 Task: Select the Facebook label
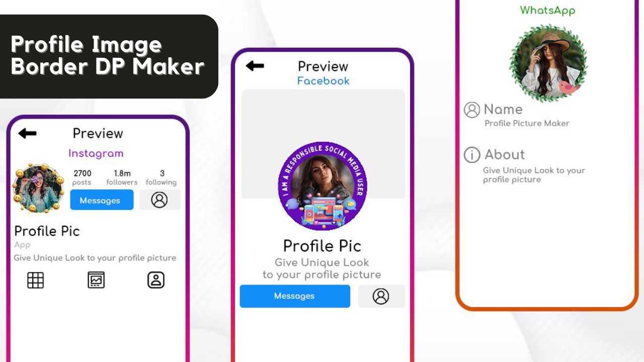tap(323, 81)
